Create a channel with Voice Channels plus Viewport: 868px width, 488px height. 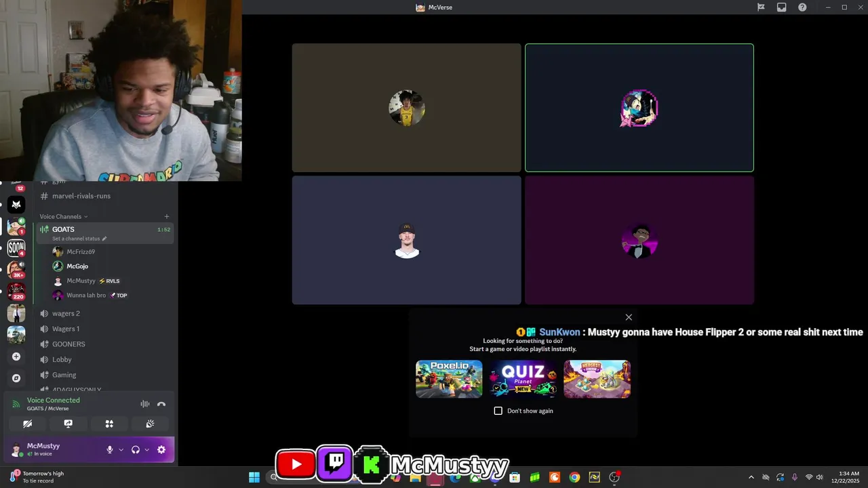[x=167, y=217]
